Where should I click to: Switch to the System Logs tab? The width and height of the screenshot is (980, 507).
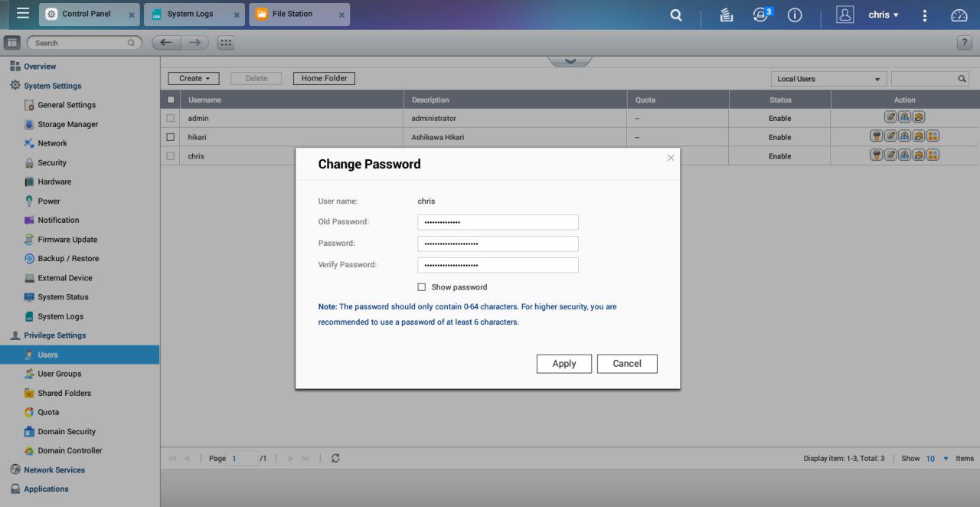(190, 15)
